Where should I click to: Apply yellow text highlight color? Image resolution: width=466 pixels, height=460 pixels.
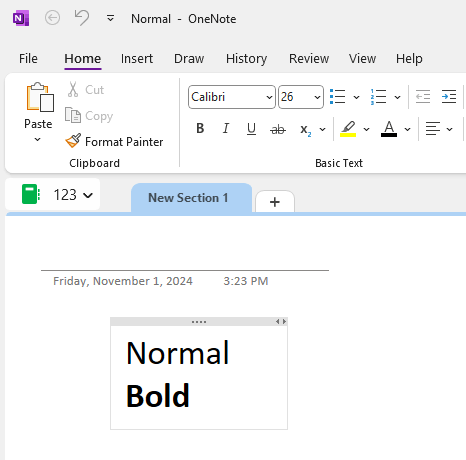(x=348, y=129)
